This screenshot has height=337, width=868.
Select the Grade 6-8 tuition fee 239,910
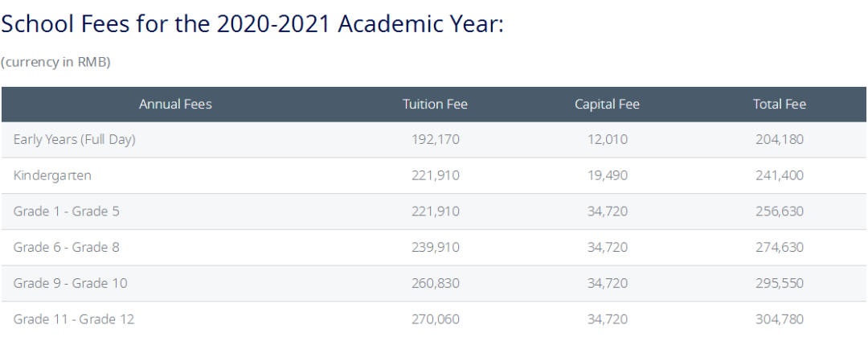click(435, 248)
